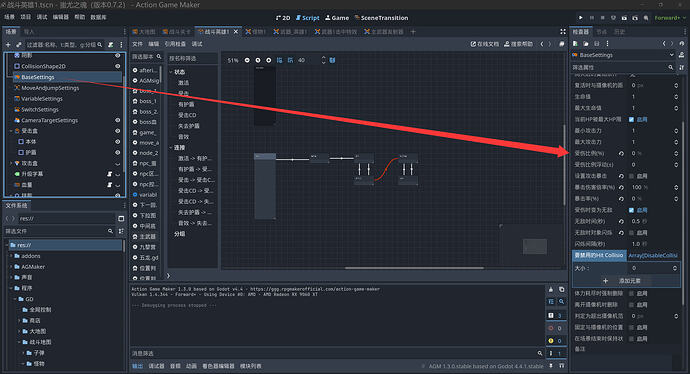Toggle the 受伤时变为无敌 启用 checkbox
The height and width of the screenshot is (374, 690).
coord(631,210)
